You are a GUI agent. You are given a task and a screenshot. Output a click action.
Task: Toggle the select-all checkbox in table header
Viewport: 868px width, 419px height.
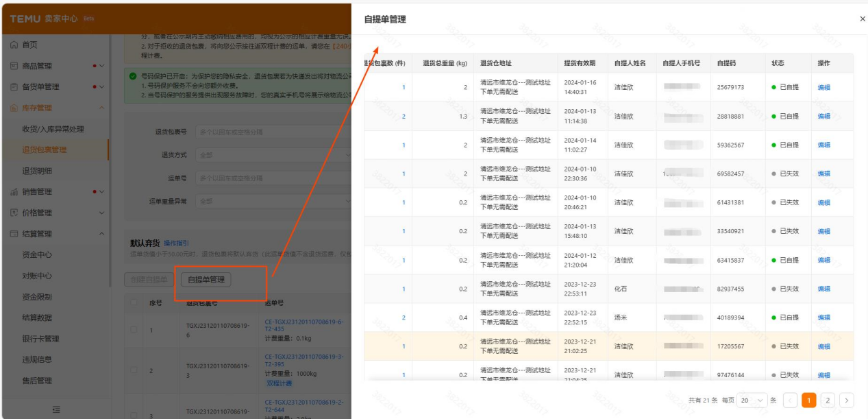click(134, 302)
